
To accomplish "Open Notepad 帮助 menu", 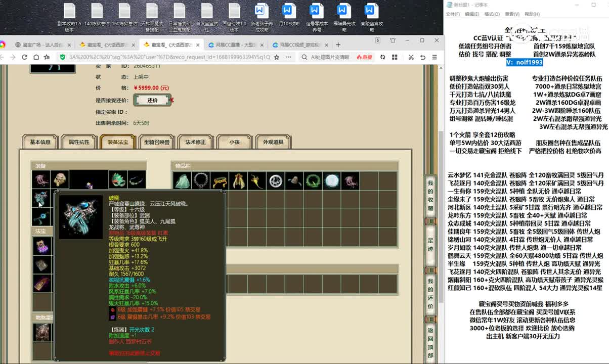I will point(532,14).
